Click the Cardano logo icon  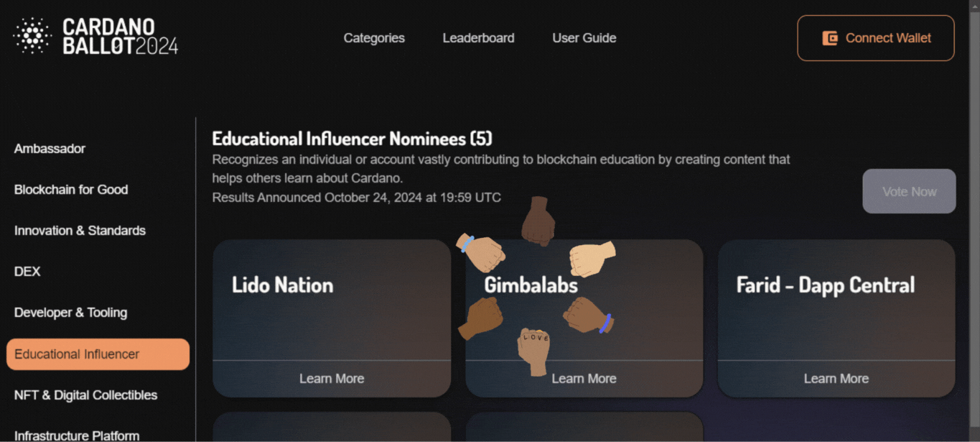tap(32, 36)
